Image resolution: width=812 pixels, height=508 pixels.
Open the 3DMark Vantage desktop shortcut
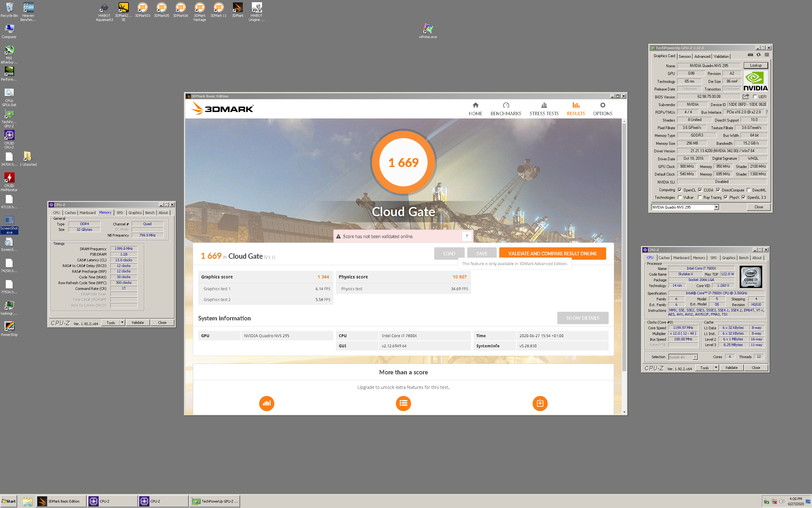pos(200,12)
